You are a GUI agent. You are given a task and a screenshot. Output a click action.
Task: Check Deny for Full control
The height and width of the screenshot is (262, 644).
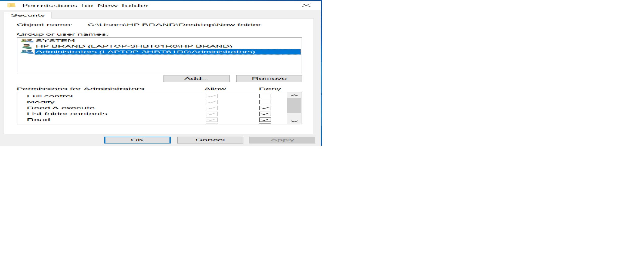pos(266,95)
